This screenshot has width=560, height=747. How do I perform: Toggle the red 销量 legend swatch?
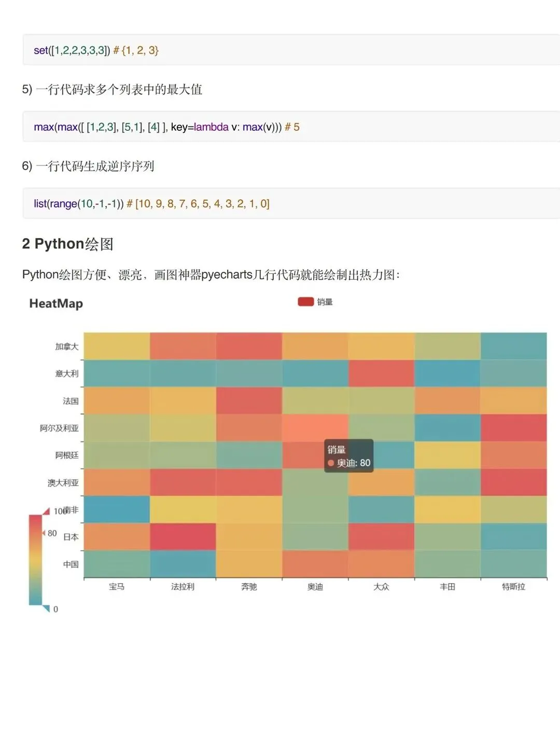click(305, 301)
